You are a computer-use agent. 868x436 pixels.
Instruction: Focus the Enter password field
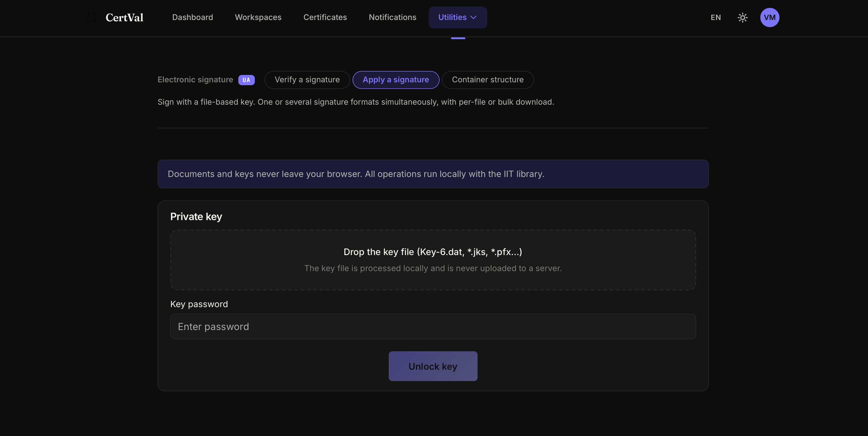(433, 326)
